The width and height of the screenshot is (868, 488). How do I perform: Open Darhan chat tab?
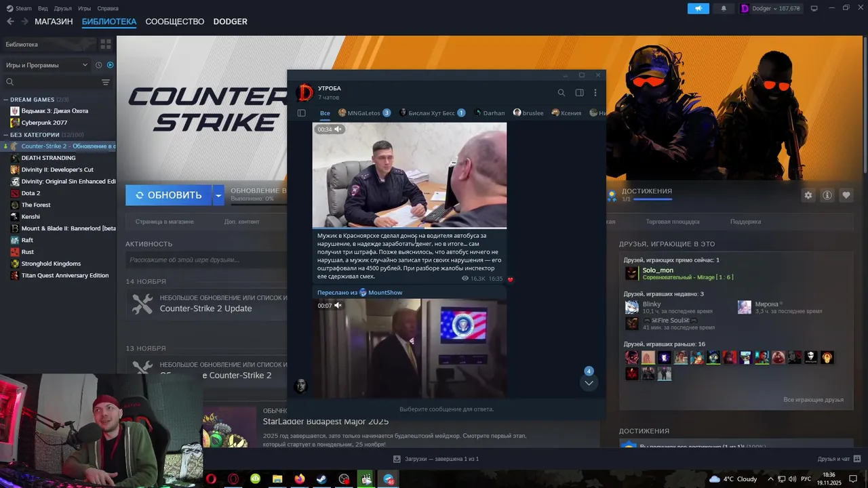click(x=490, y=113)
